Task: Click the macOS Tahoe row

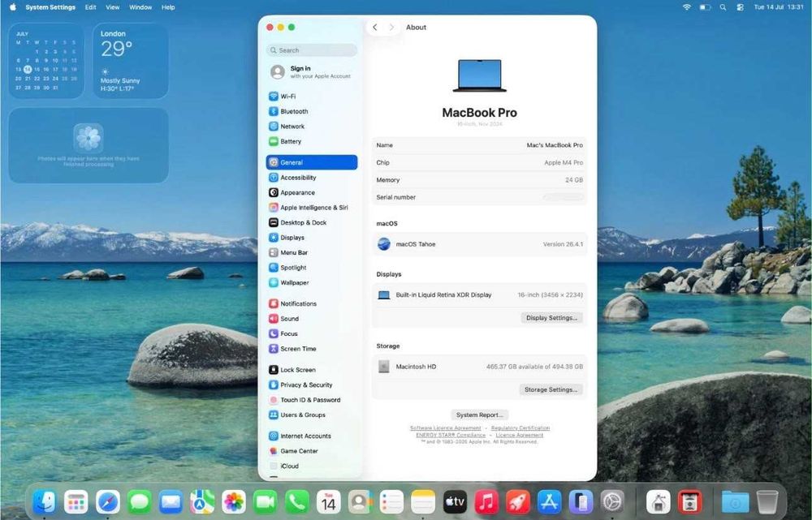Action: tap(480, 244)
